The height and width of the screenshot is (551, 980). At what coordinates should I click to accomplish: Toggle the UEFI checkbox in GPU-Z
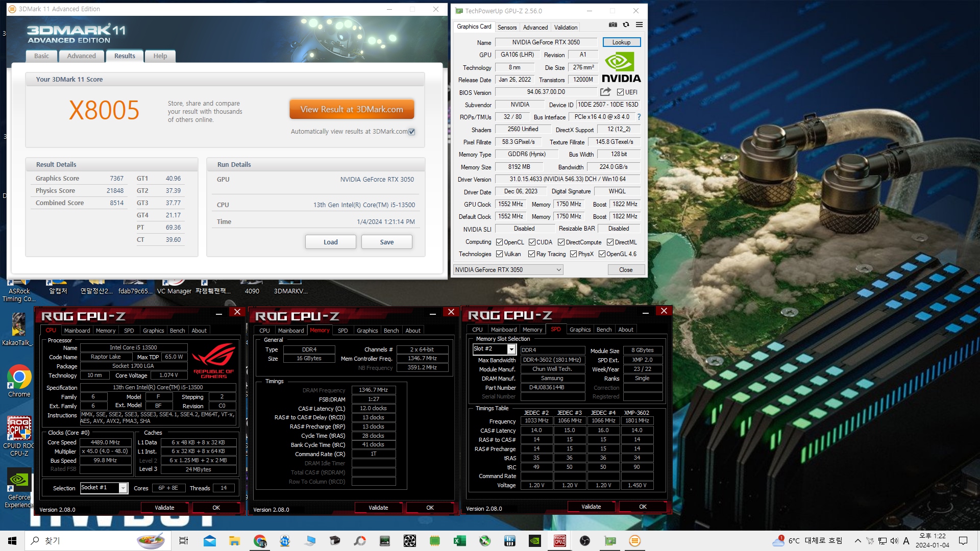tap(620, 92)
